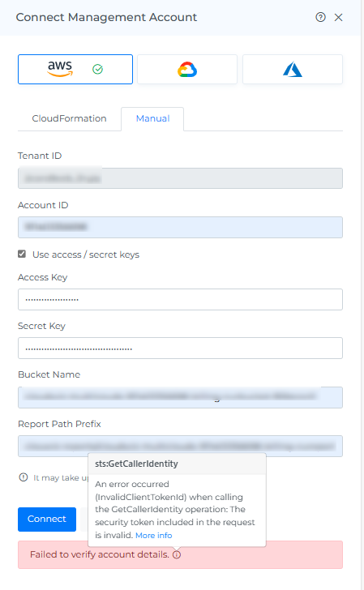The image size is (364, 590).
Task: Click the Tenant ID field
Action: tap(180, 178)
